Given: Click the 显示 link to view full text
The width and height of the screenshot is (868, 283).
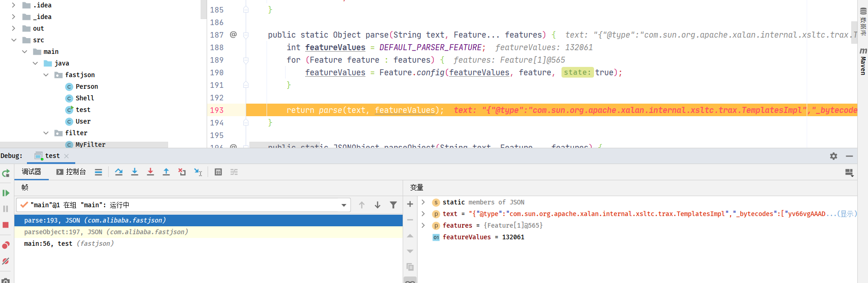Looking at the screenshot, I should click(847, 214).
